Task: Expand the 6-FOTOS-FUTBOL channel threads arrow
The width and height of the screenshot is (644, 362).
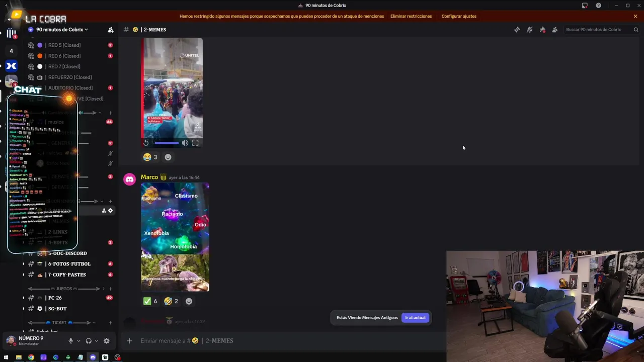Action: [23, 264]
